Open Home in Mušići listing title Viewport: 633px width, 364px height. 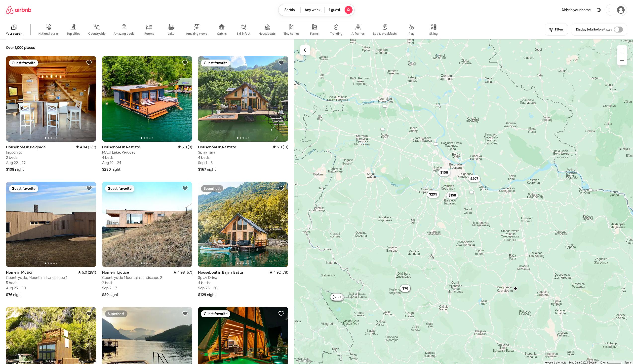pos(19,272)
